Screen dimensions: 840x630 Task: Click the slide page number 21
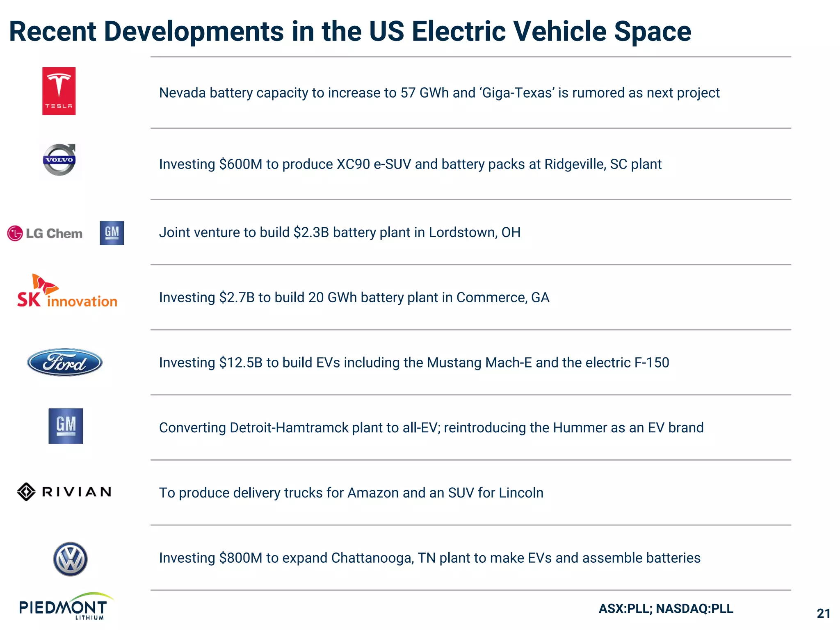click(824, 614)
